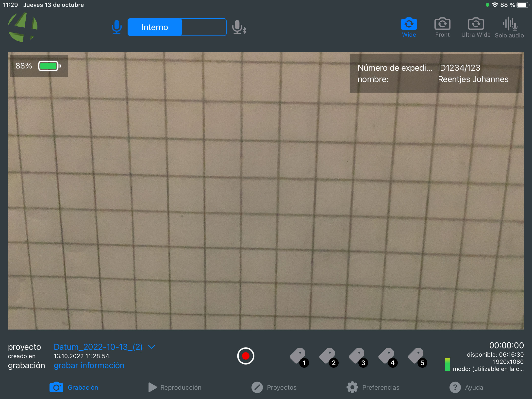Tap the green audio level meter
This screenshot has height=399, width=532.
448,365
